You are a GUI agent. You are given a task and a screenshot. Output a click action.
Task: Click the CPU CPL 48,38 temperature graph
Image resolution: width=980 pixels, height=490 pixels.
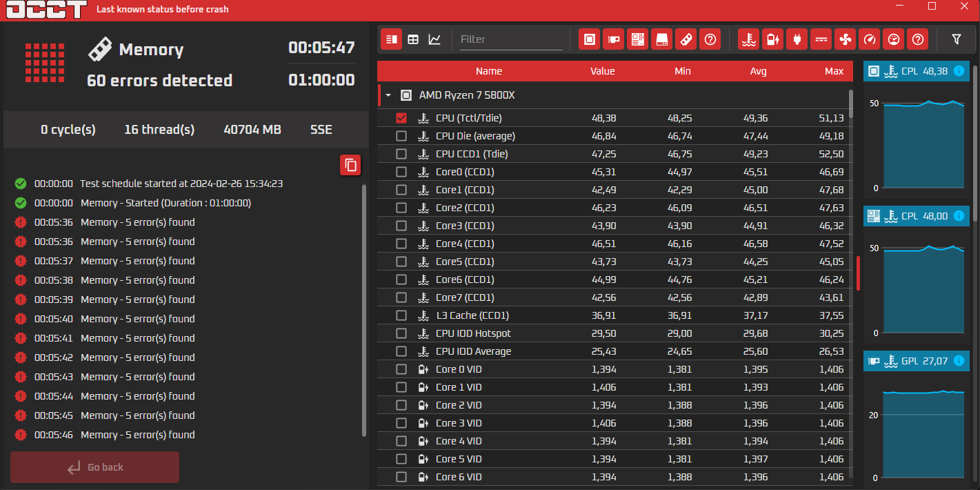click(x=917, y=141)
